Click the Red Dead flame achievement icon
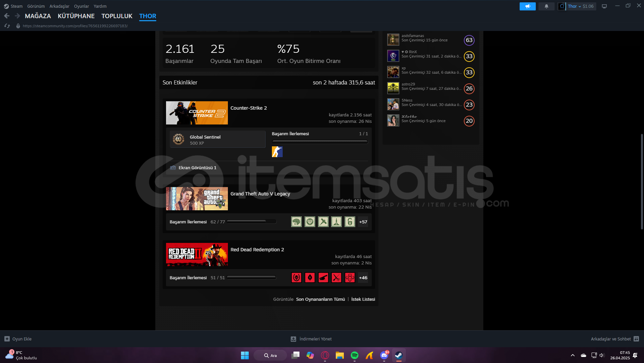The width and height of the screenshot is (644, 363). 310,278
